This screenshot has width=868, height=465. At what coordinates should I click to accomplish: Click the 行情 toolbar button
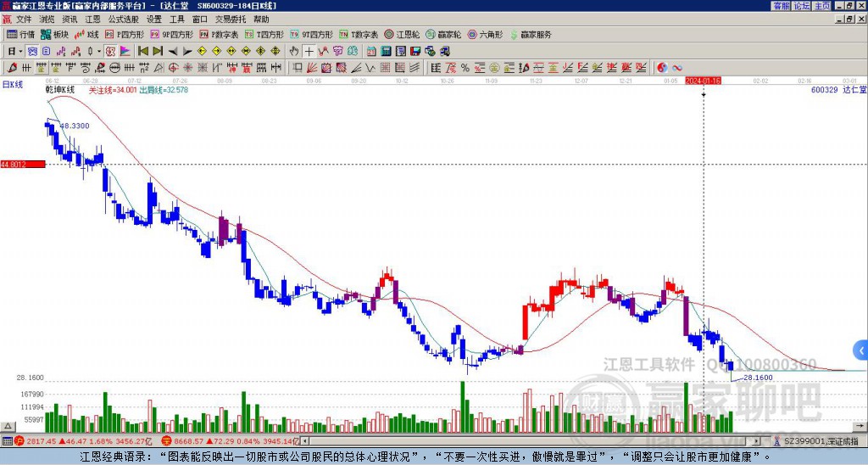coord(21,34)
